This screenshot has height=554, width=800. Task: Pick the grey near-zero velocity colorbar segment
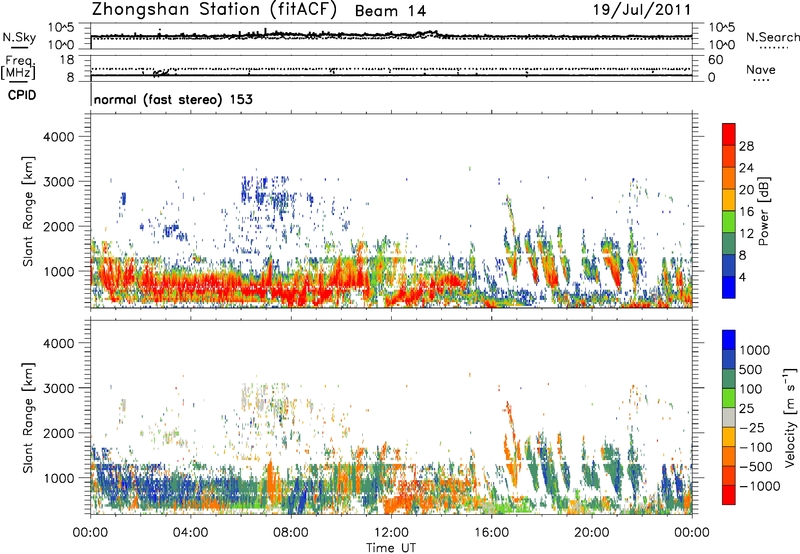(x=729, y=418)
